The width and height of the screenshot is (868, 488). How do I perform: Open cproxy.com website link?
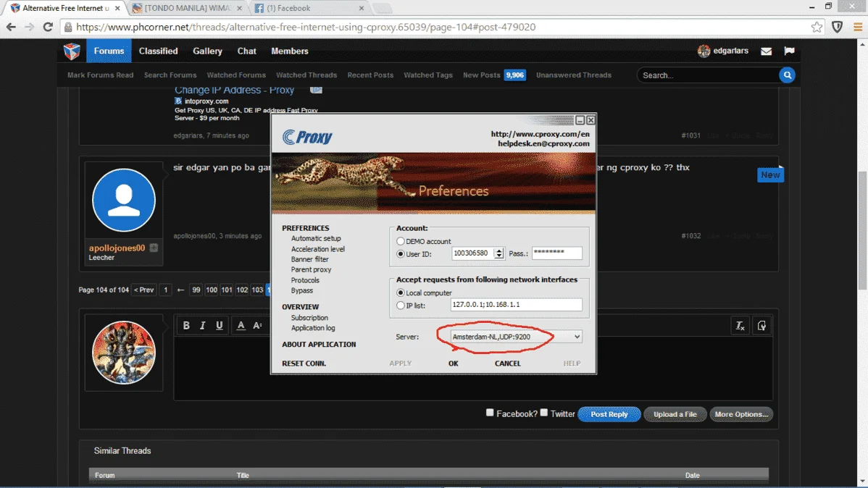pyautogui.click(x=540, y=134)
